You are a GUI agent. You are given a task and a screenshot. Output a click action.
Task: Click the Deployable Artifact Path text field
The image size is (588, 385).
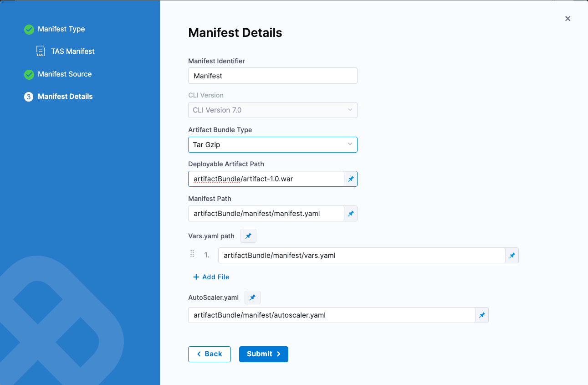coord(266,179)
